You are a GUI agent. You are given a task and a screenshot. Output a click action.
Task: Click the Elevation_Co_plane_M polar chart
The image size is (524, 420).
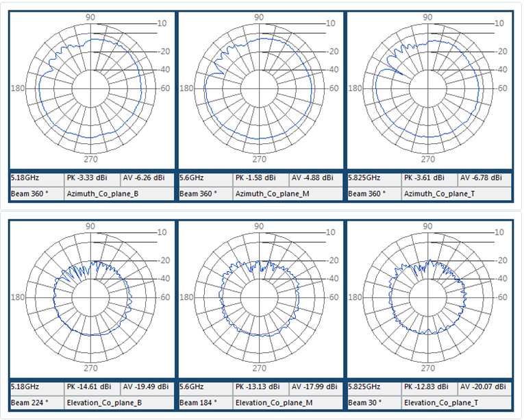[259, 297]
